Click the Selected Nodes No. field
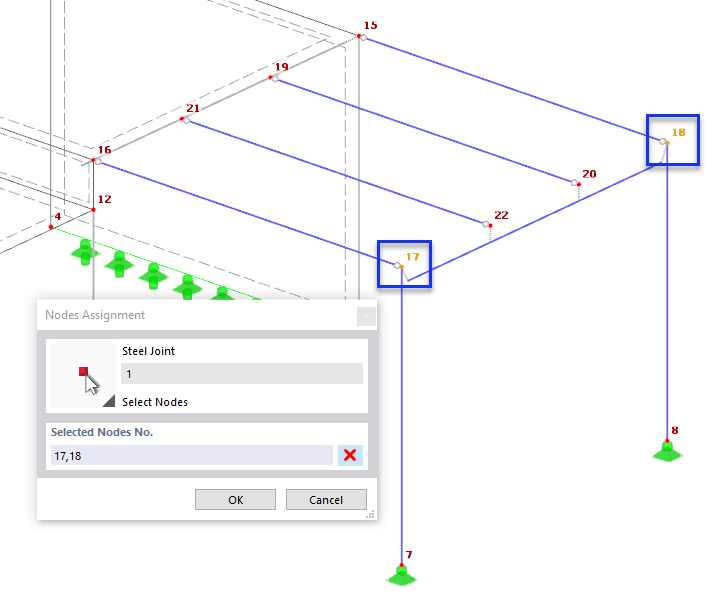The width and height of the screenshot is (720, 608). tap(191, 455)
